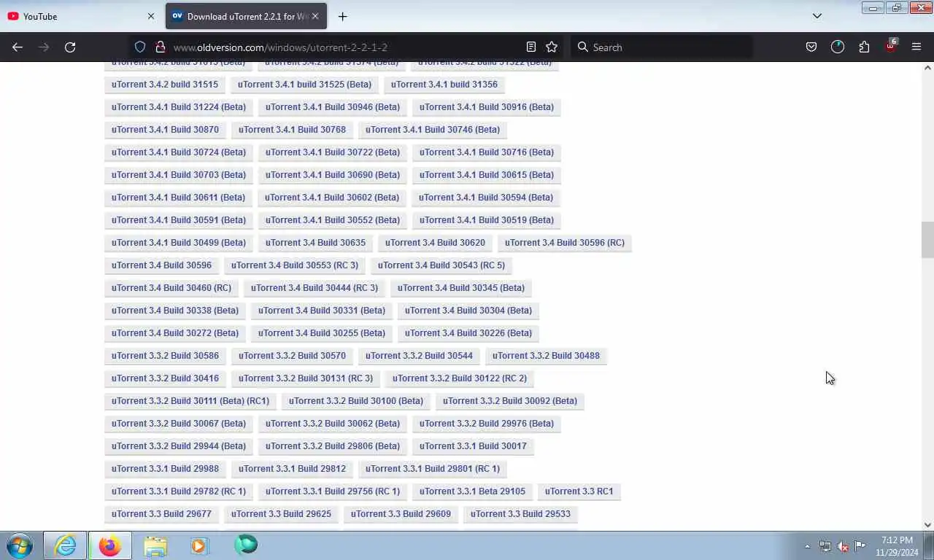The width and height of the screenshot is (934, 560).
Task: Click uTorrent 3.3.1 Build 29812
Action: pos(292,469)
